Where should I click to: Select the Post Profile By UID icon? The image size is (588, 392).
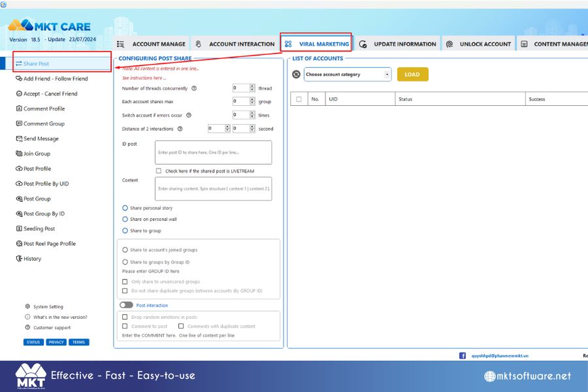(19, 184)
